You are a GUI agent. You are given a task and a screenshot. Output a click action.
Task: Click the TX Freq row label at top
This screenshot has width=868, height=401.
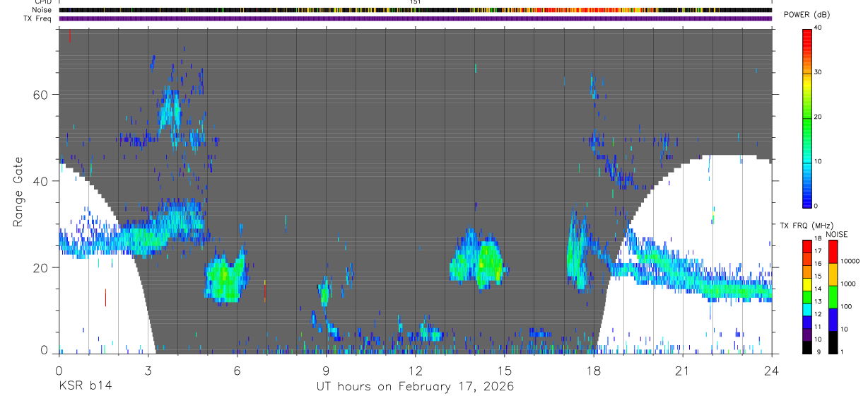pyautogui.click(x=38, y=18)
